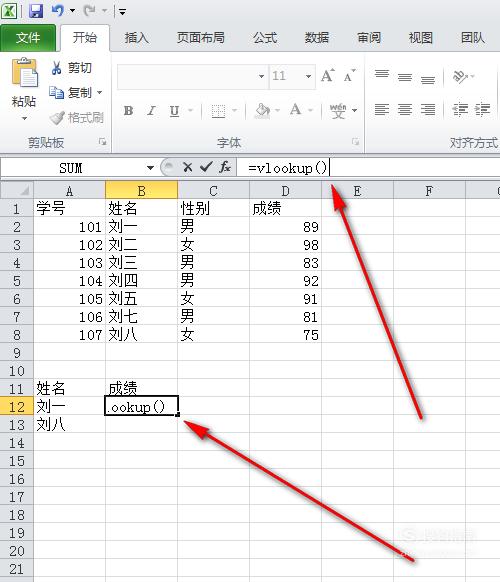
Task: Open the Paste options dropdown arrow
Action: [24, 118]
